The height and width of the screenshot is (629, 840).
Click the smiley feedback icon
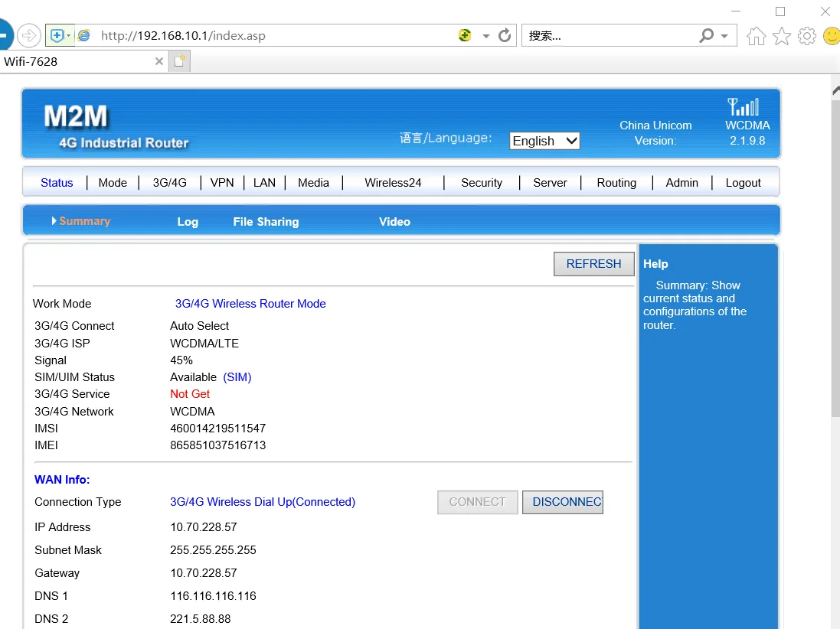(x=831, y=36)
